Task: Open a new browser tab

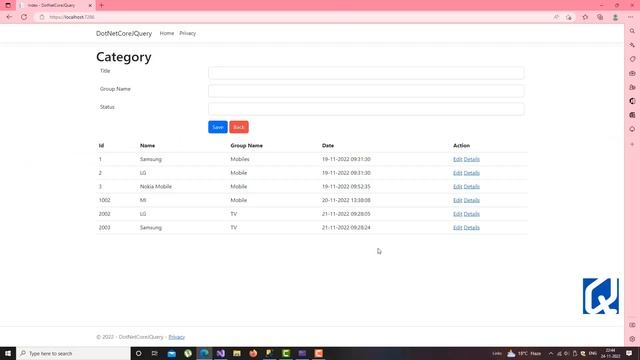Action: point(101,5)
